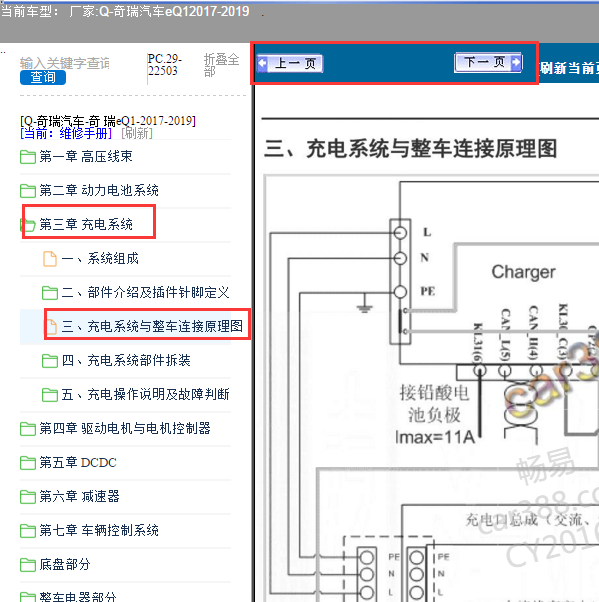The image size is (599, 602).
Task: Open 一、系统组成 page
Action: (x=100, y=258)
